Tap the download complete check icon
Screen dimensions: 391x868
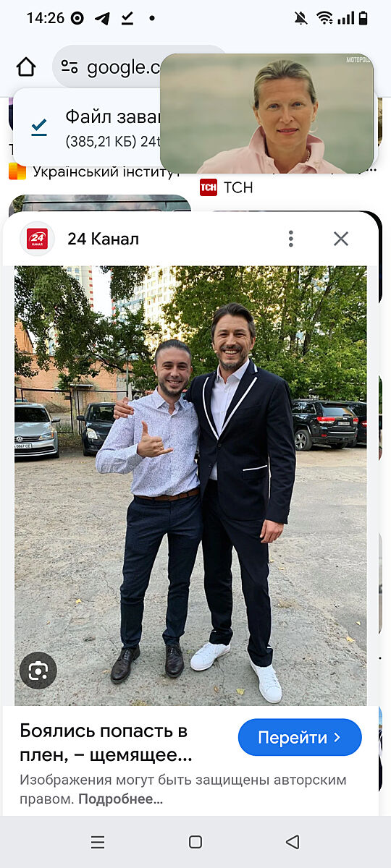tap(39, 127)
